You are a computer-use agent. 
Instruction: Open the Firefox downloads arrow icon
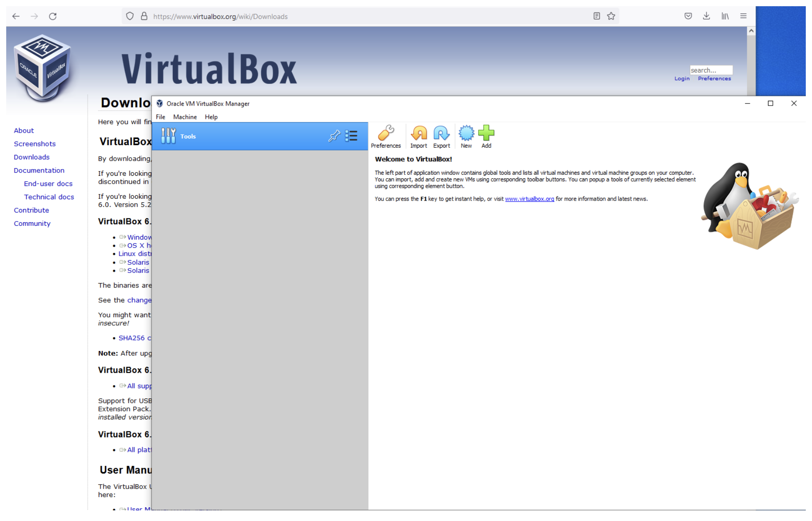click(706, 16)
